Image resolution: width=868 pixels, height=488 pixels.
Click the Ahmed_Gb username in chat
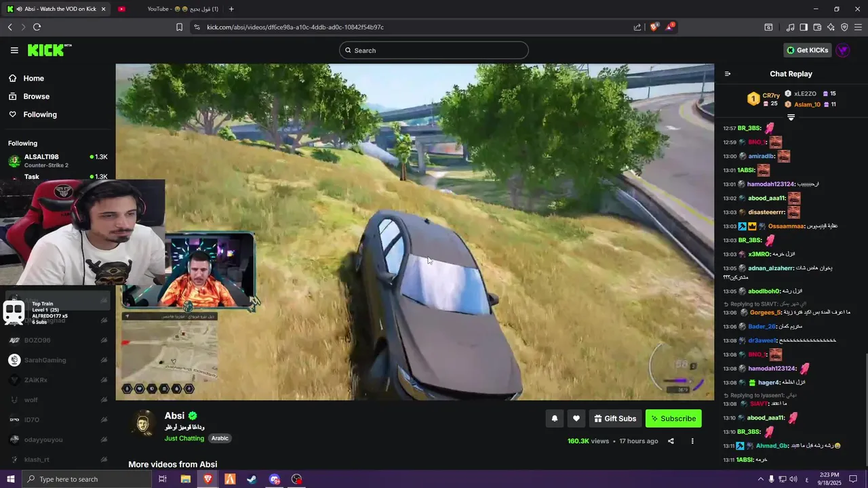(x=772, y=446)
